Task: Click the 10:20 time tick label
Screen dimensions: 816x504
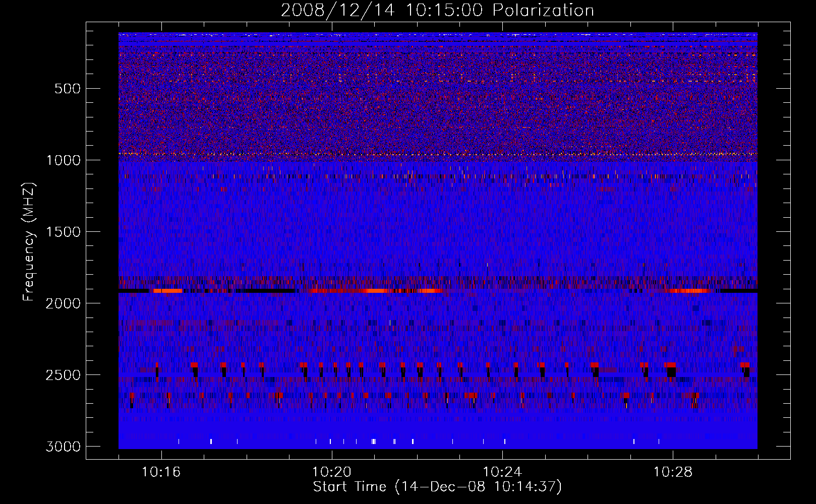Action: point(332,472)
